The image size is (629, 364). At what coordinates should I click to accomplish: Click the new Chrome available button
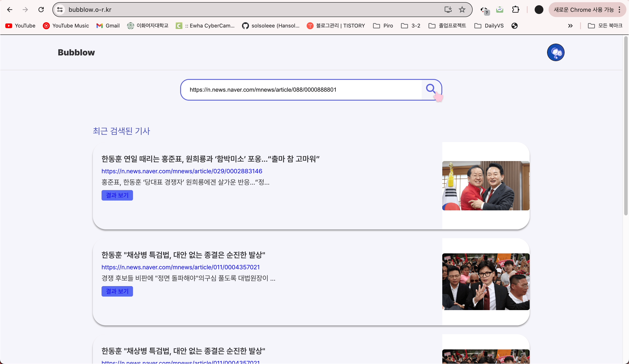pos(584,10)
